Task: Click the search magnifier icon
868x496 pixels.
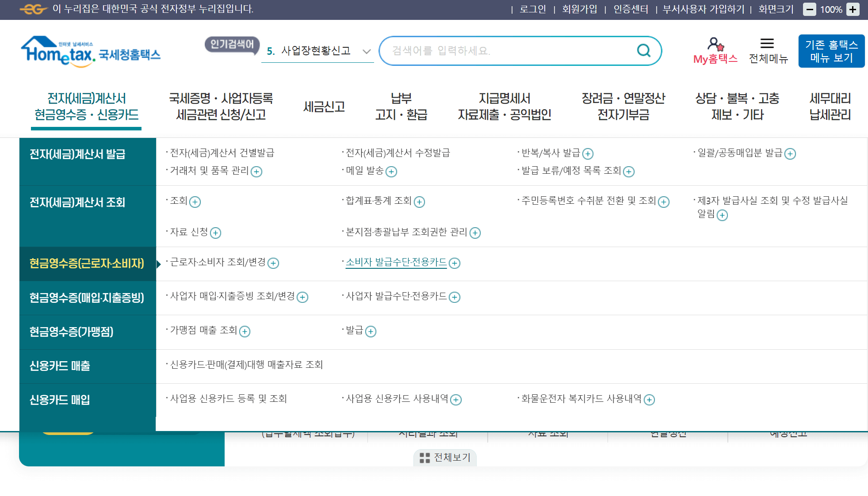Action: (x=643, y=51)
